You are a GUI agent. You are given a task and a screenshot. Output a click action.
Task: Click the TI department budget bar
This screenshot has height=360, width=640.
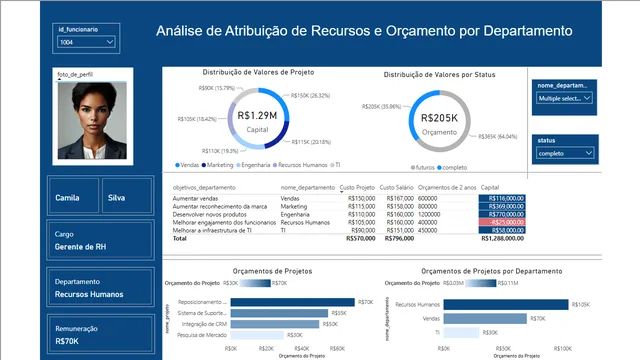click(461, 333)
